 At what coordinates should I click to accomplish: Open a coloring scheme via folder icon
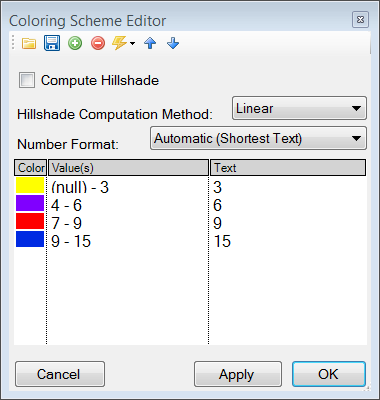pos(29,43)
